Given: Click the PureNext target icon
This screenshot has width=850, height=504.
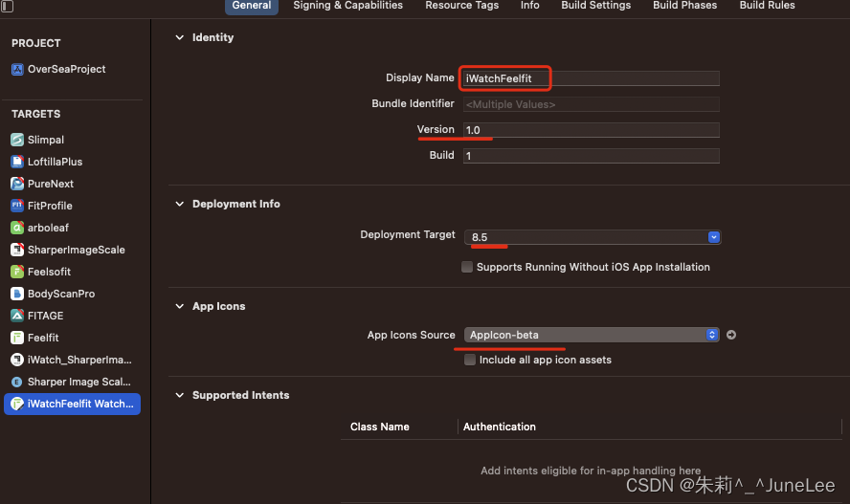Looking at the screenshot, I should [x=17, y=184].
